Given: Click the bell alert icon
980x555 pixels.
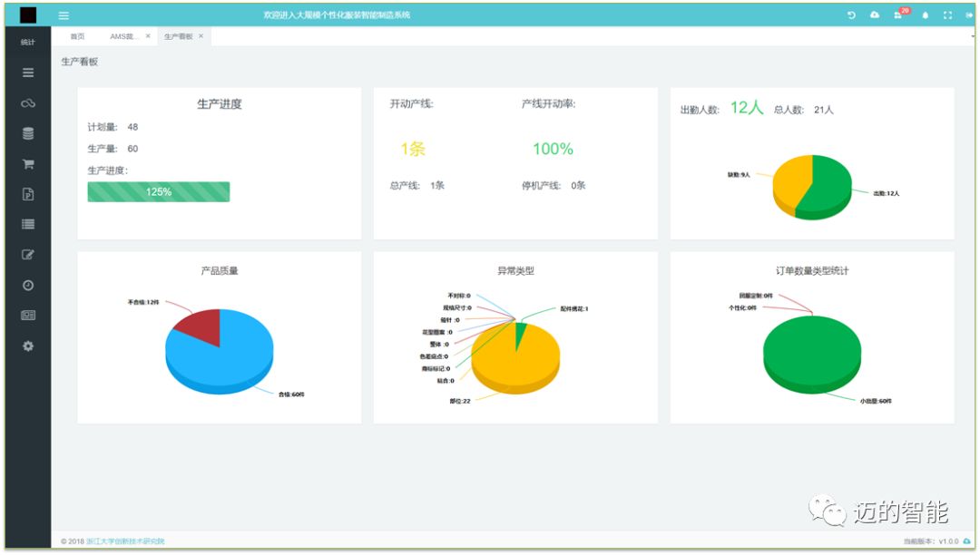Looking at the screenshot, I should [x=926, y=15].
